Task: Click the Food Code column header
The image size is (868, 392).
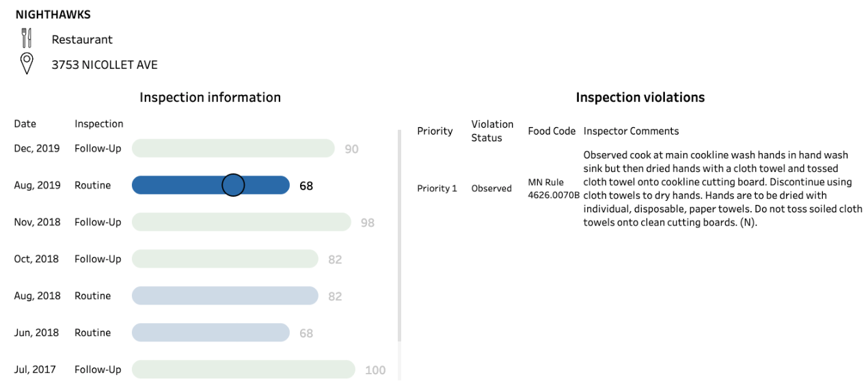Action: coord(552,131)
